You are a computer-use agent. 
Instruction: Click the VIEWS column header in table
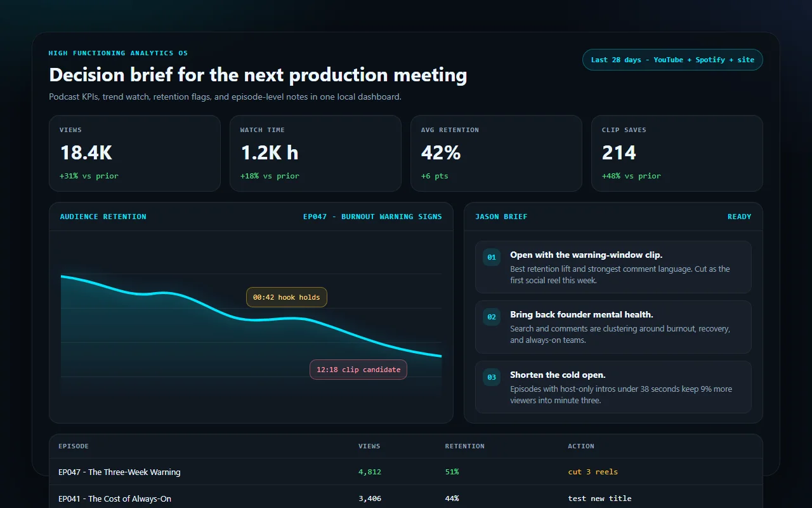(x=369, y=446)
